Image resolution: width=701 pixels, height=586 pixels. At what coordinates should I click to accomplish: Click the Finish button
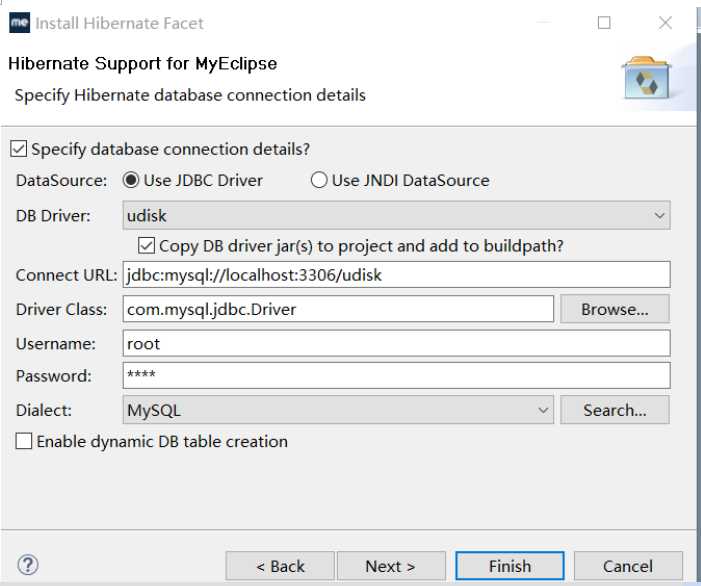[510, 566]
